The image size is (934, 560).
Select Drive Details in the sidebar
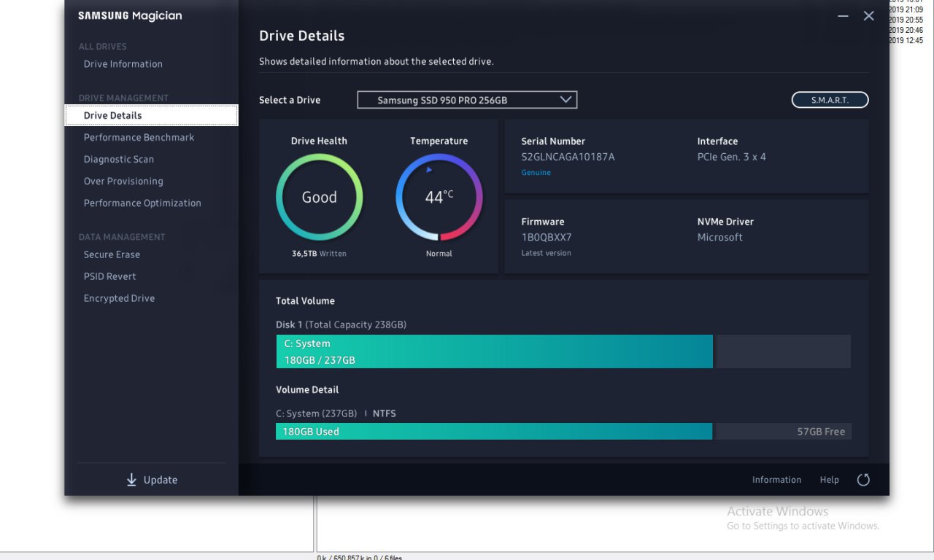point(151,115)
